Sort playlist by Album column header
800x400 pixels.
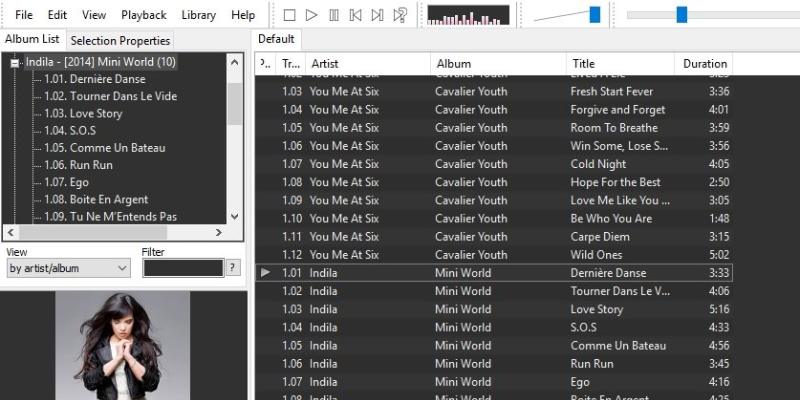point(498,64)
